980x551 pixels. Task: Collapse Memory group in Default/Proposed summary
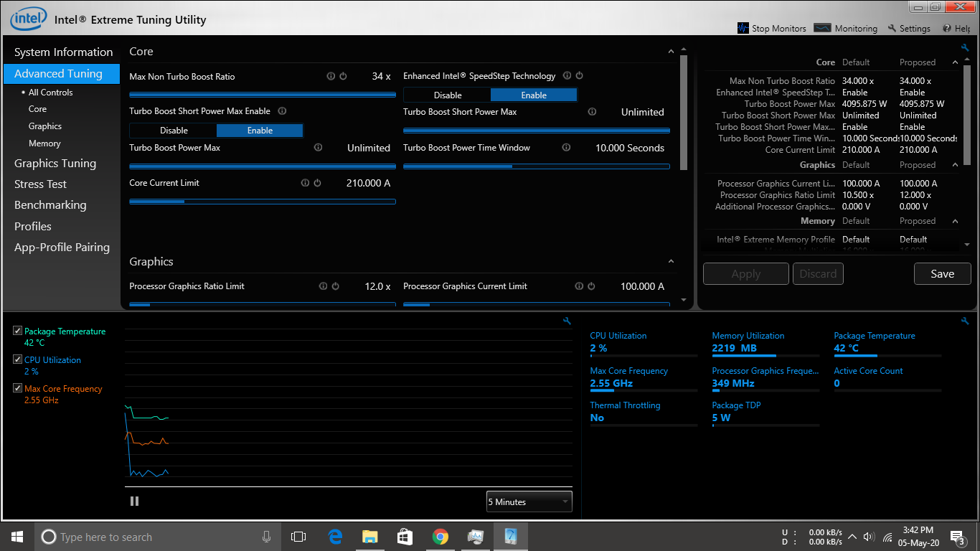point(955,221)
